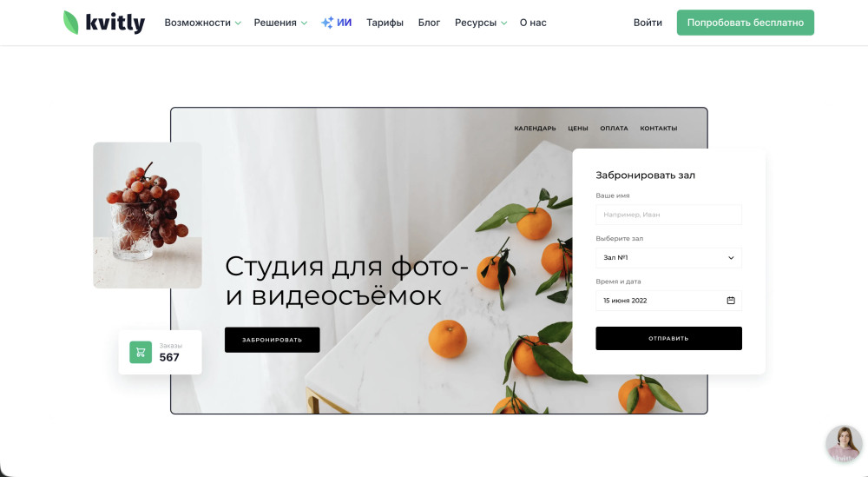This screenshot has height=477, width=868.
Task: Click the Войти login link
Action: [648, 23]
